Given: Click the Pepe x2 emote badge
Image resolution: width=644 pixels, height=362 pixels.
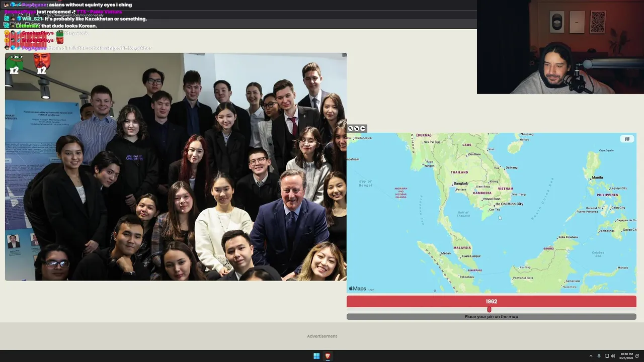Looking at the screenshot, I should tap(14, 64).
